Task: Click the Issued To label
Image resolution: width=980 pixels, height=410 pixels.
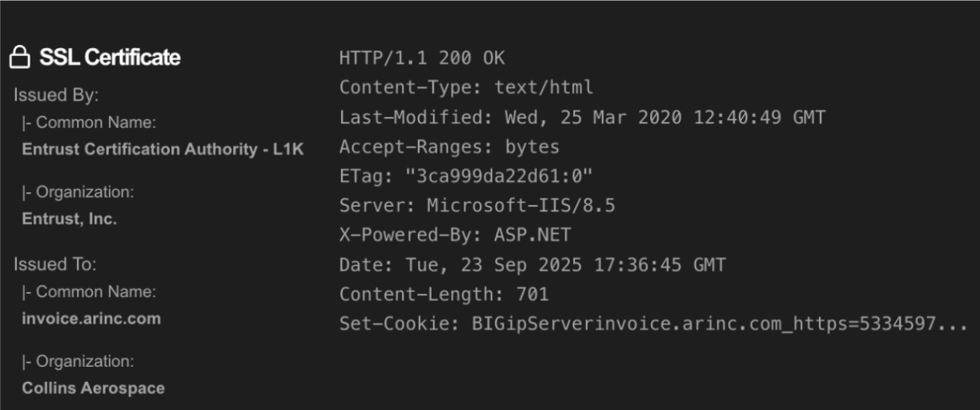Action: tap(54, 264)
